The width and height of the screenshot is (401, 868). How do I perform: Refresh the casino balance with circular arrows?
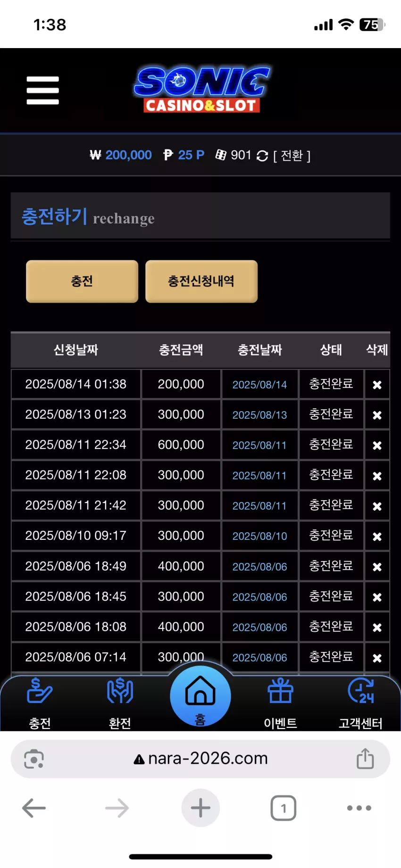tap(262, 156)
